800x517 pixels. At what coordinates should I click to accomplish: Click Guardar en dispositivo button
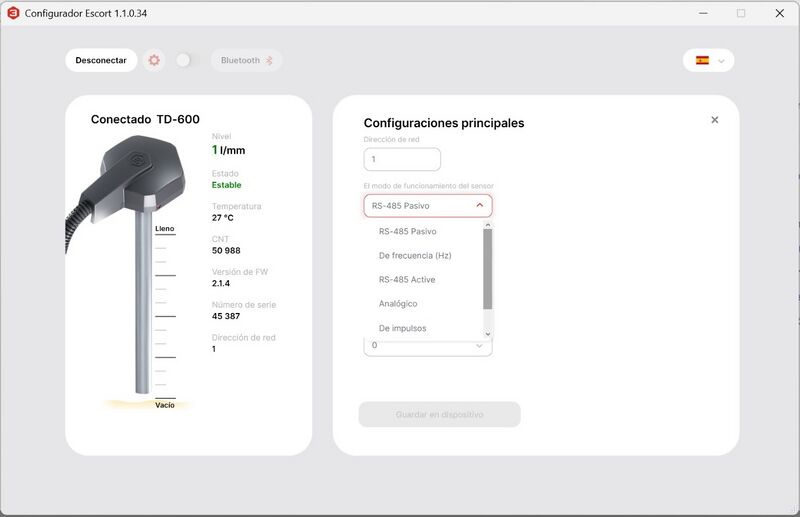pos(439,414)
